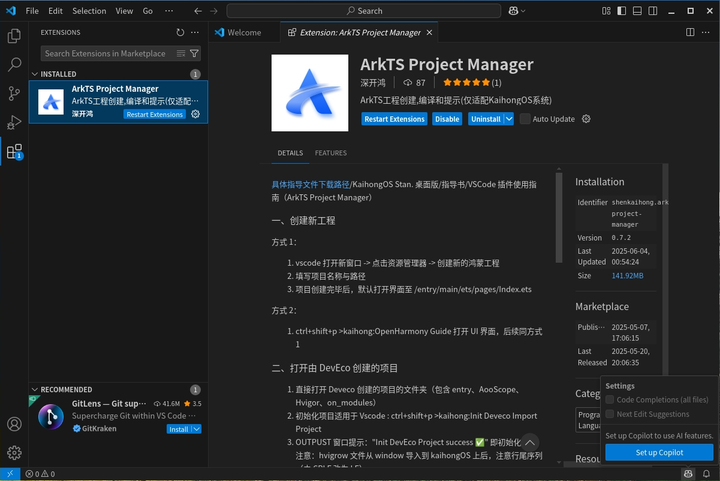Open the Selection menu
This screenshot has width=720, height=481.
tap(89, 11)
